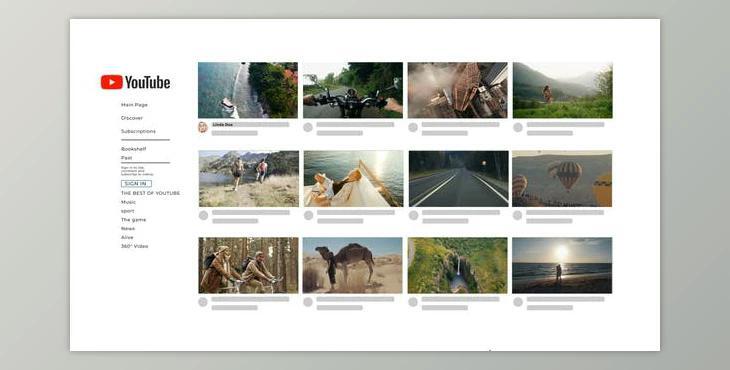Open the Bookshelf section

pyautogui.click(x=134, y=149)
